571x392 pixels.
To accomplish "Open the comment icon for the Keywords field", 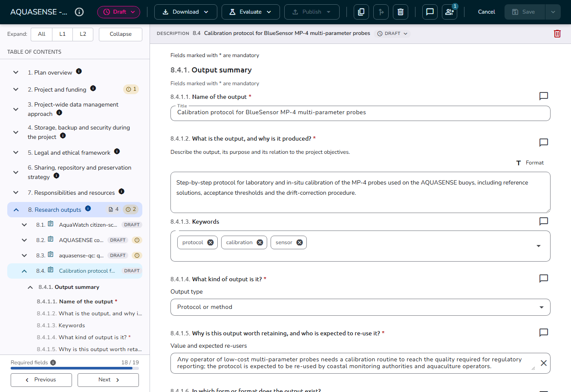I will tap(544, 221).
